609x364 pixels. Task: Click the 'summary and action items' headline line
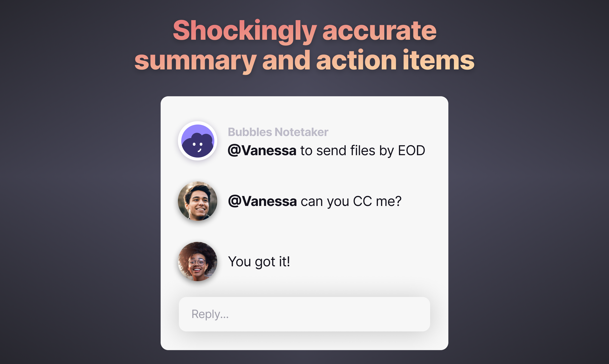click(x=304, y=60)
